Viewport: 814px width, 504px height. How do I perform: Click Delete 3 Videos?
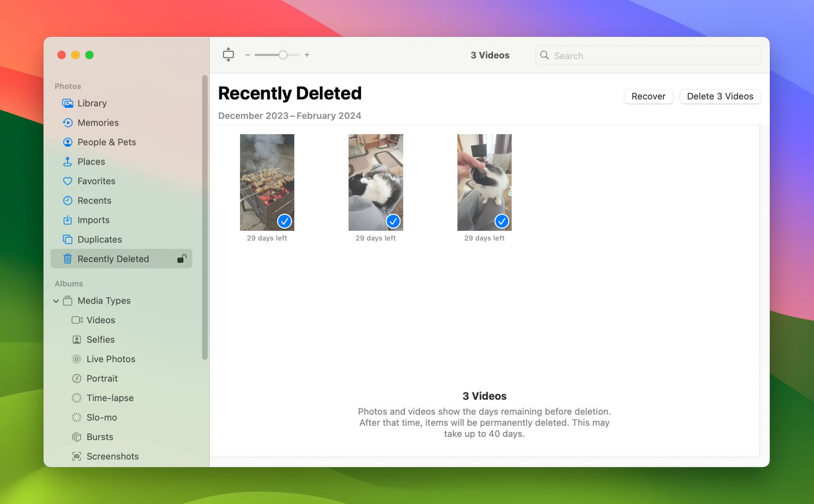(x=720, y=96)
